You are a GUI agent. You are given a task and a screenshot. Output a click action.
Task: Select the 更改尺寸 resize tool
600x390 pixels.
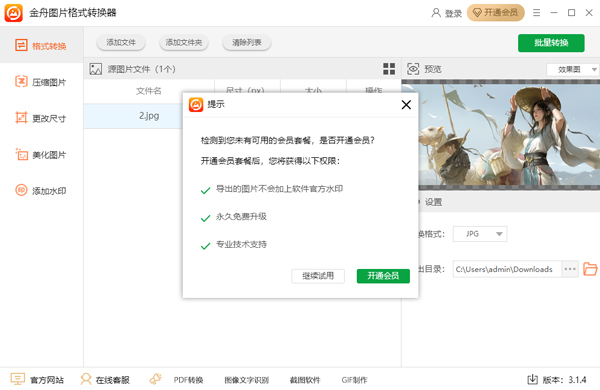[x=41, y=118]
